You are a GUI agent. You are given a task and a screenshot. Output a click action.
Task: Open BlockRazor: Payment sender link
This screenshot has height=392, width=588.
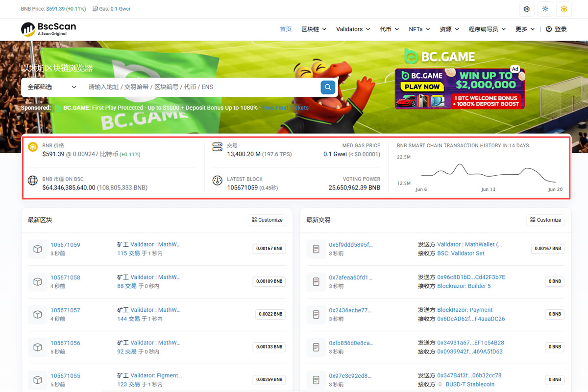point(465,310)
